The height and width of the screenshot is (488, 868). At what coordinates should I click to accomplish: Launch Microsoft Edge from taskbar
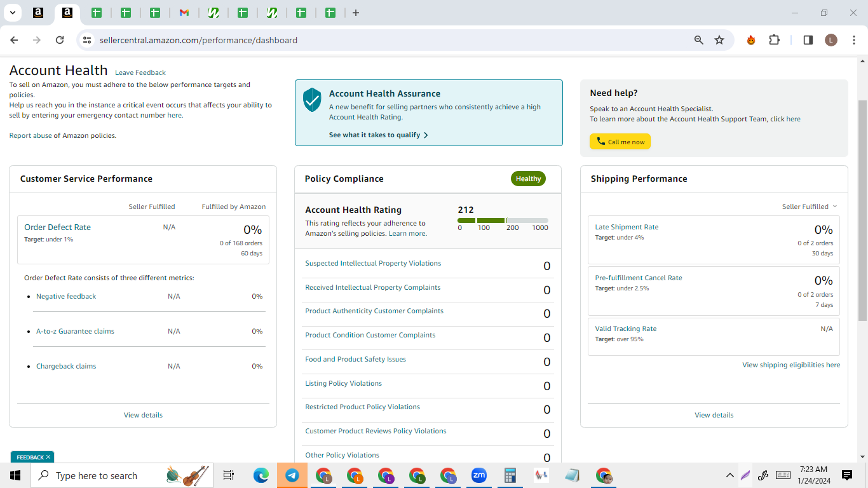coord(261,475)
